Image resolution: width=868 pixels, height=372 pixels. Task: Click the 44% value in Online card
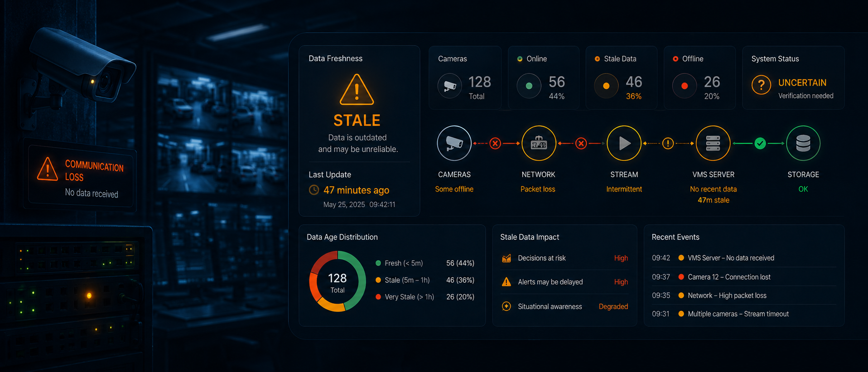[557, 97]
